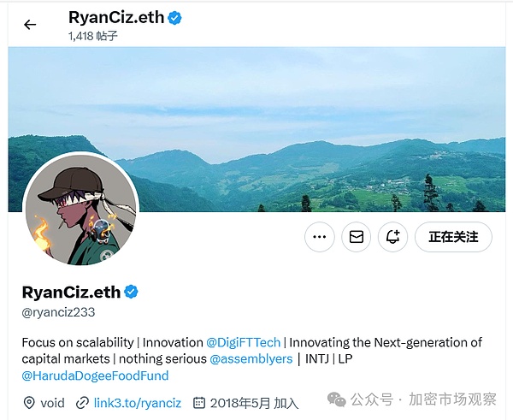This screenshot has height=420, width=513.
Task: Click the @ryanciz233 handle
Action: pos(58,312)
